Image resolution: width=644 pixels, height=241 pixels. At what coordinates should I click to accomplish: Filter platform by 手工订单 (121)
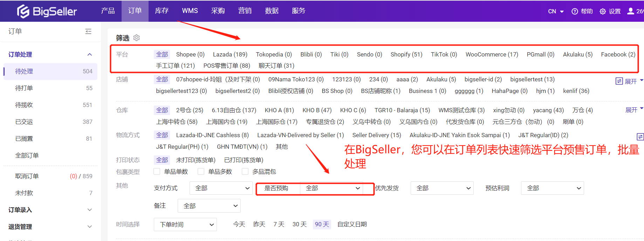pyautogui.click(x=176, y=66)
